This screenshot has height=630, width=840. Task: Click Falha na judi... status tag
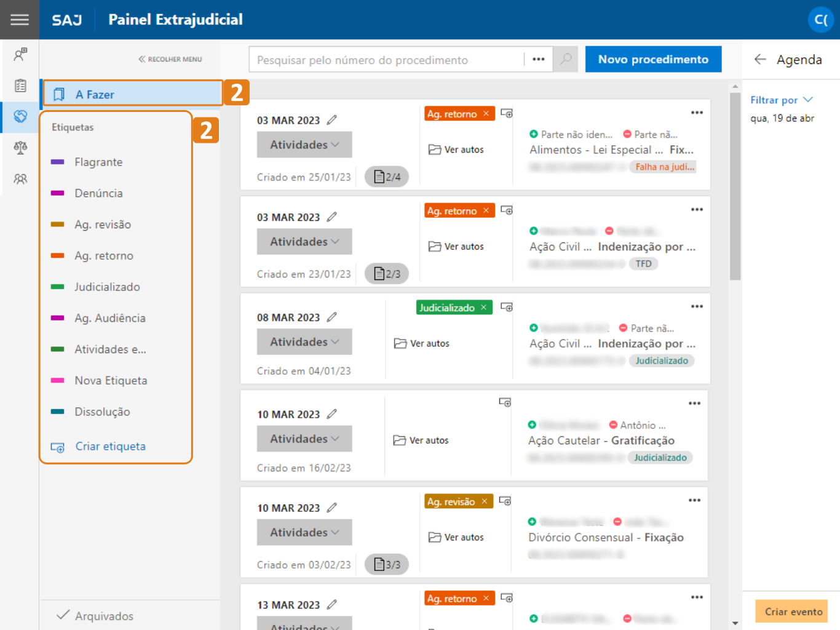[x=664, y=167]
